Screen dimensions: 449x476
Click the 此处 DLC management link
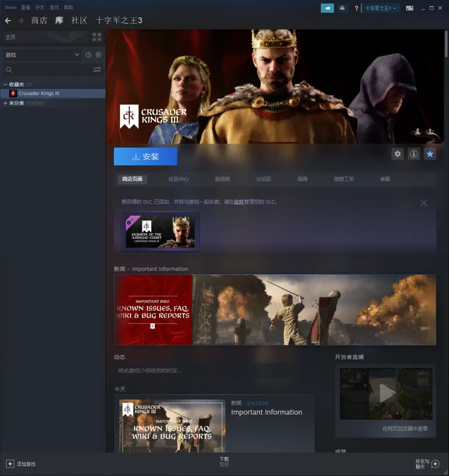pyautogui.click(x=239, y=202)
